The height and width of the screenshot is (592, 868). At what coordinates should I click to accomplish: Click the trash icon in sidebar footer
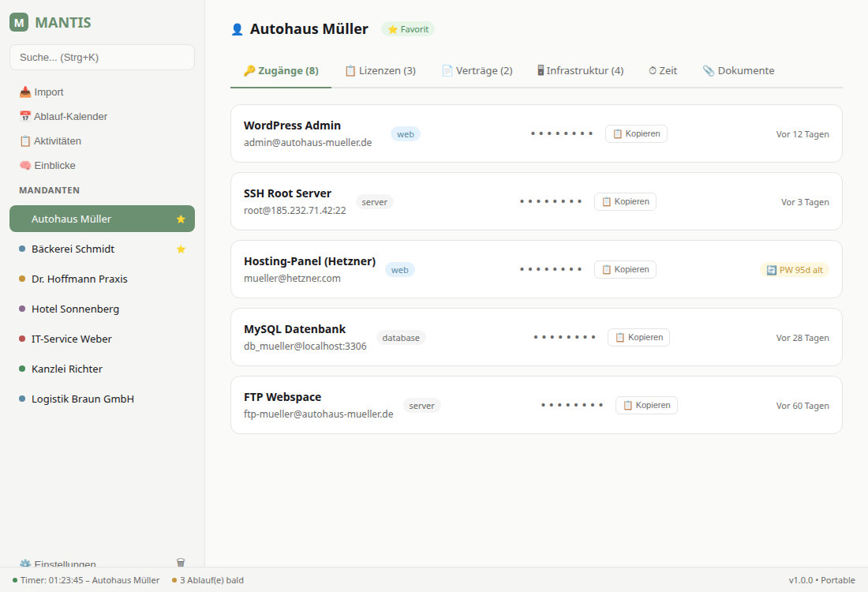(181, 562)
